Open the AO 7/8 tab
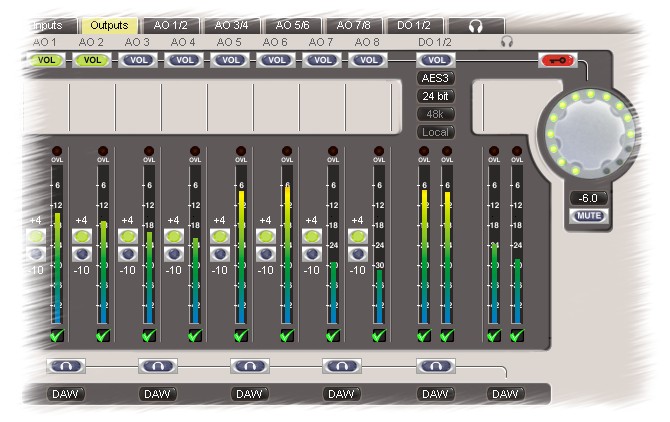Image resolution: width=670 pixels, height=422 pixels. point(354,25)
